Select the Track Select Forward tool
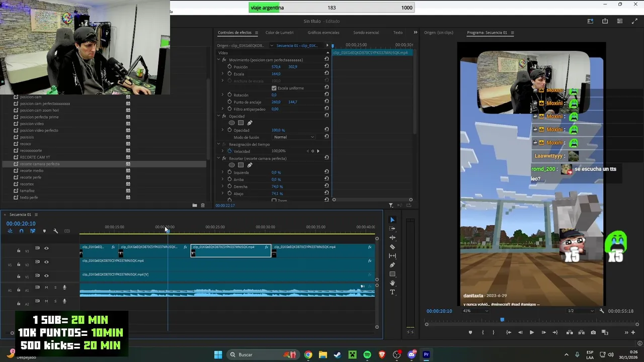Screen dimensions: 644x362 pos(392,229)
